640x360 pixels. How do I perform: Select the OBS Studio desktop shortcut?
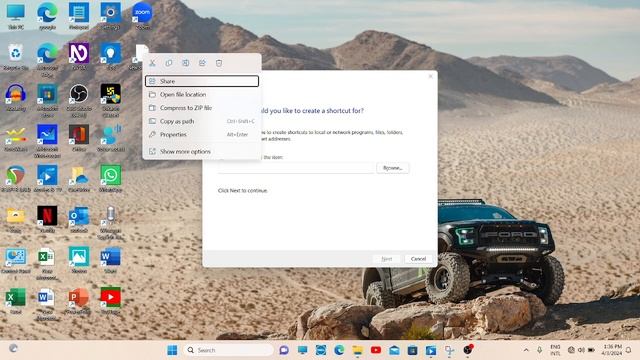(79, 100)
